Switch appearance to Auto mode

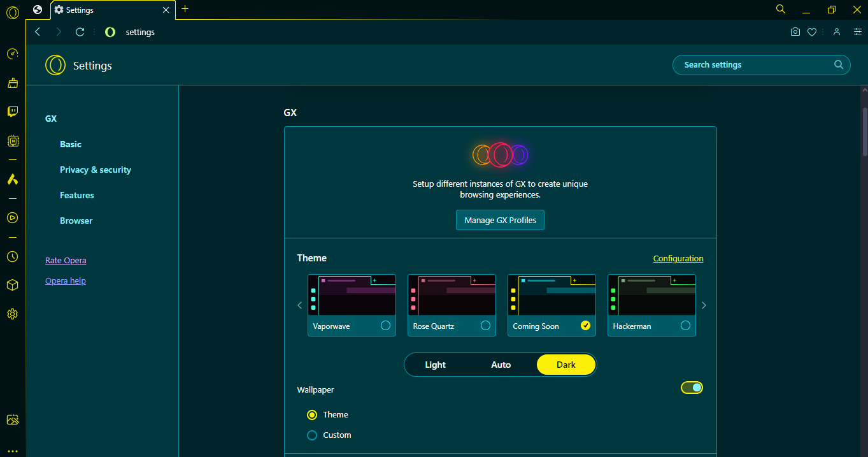point(501,365)
